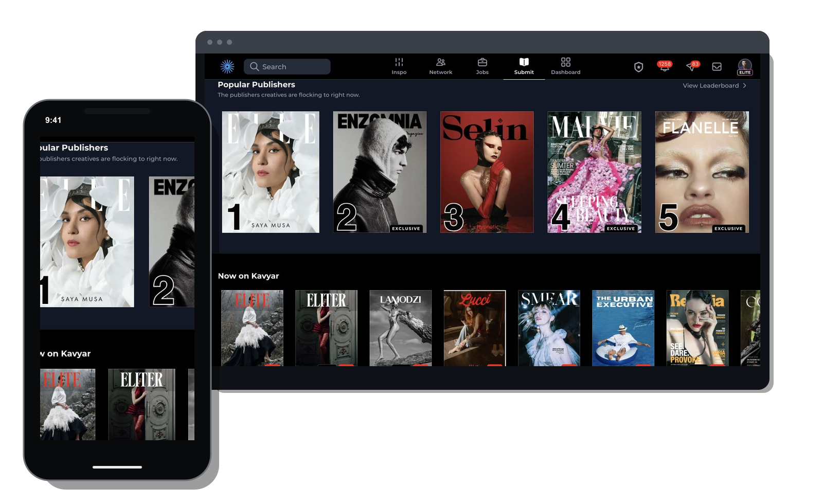Select the LAMODZI magazine cover
The width and height of the screenshot is (823, 504).
400,328
